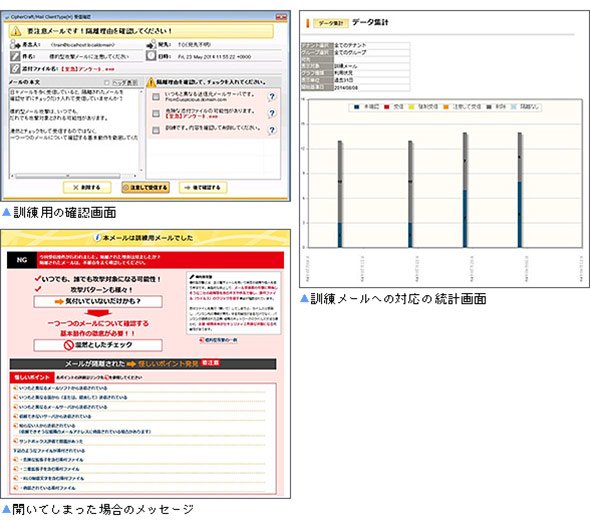Open 危険な拡張子を含む添付ファイル link
The width and height of the screenshot is (590, 522).
click(51, 460)
